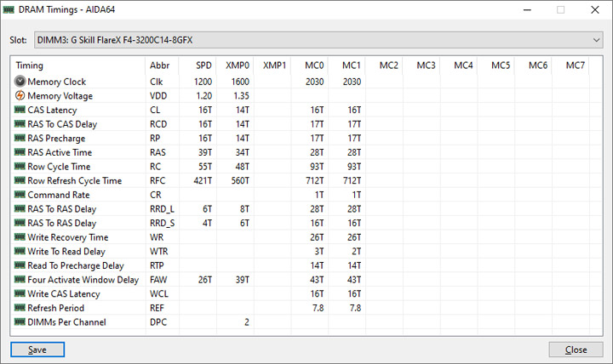This screenshot has width=613, height=364.
Task: Save the DRAM timings report
Action: pyautogui.click(x=37, y=350)
